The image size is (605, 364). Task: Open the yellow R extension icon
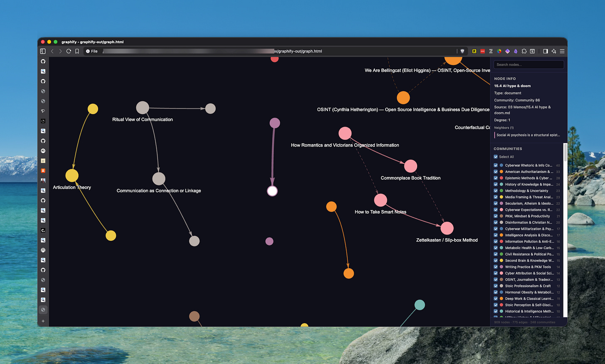(x=474, y=51)
